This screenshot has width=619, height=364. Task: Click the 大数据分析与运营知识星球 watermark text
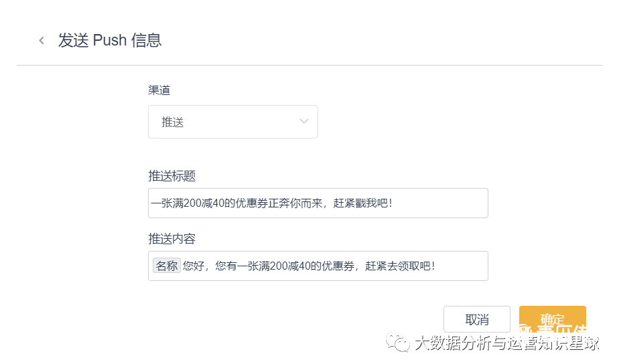506,343
